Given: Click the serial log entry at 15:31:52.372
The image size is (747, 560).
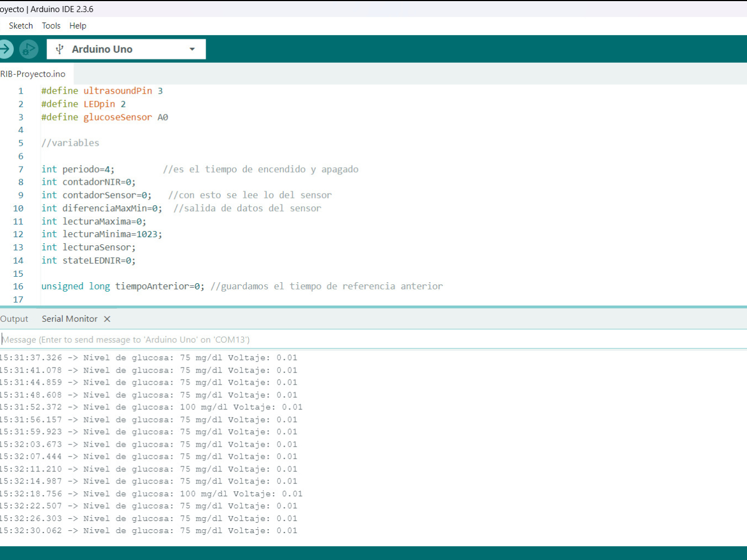Looking at the screenshot, I should tap(151, 407).
